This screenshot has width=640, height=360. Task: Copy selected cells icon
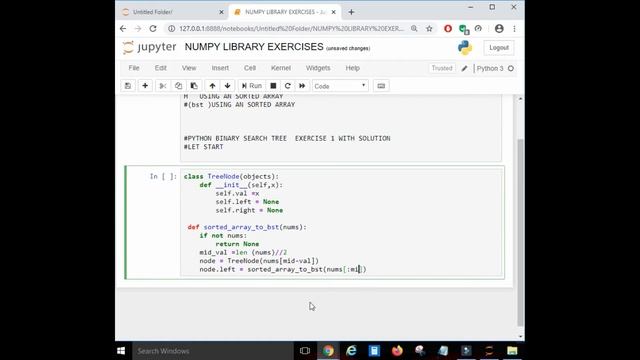[x=178, y=86]
